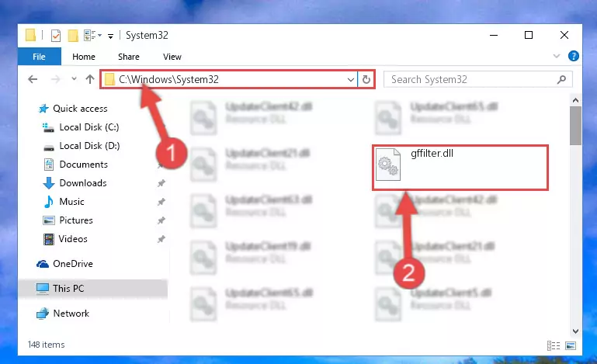This screenshot has height=364, width=597.
Task: Click the Downloads blue arrow icon
Action: pos(49,183)
